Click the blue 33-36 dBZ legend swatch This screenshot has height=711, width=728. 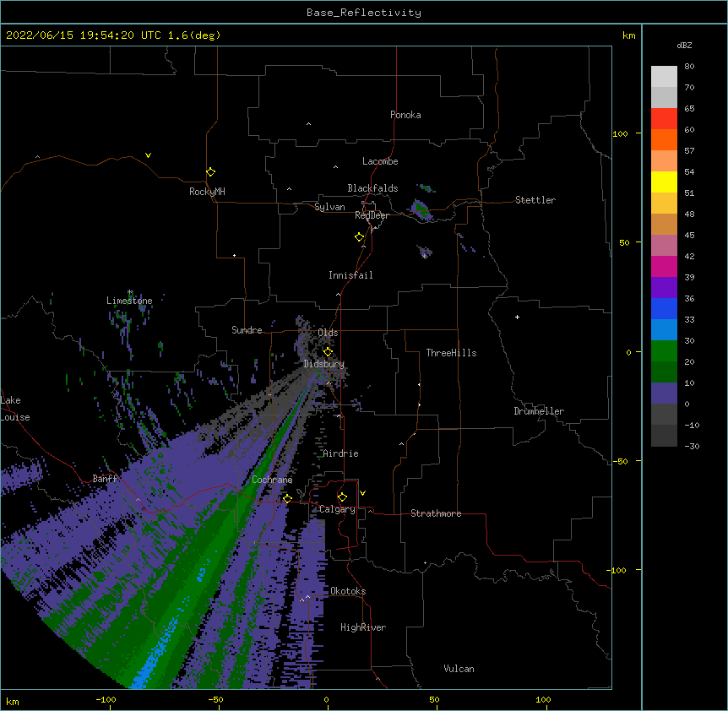[x=664, y=308]
